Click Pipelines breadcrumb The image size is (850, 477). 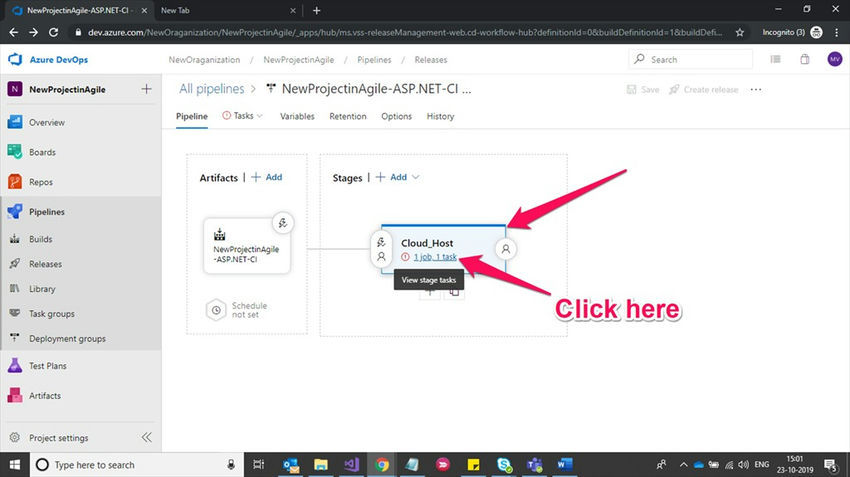374,60
